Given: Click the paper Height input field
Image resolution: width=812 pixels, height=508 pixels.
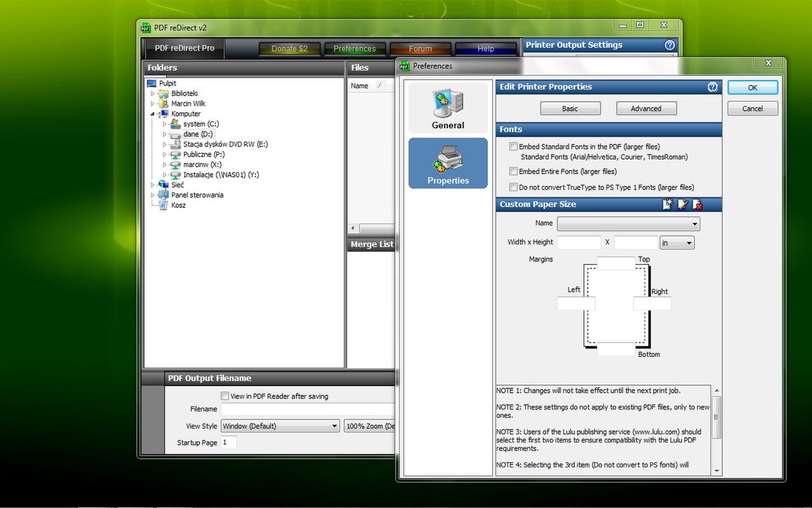Looking at the screenshot, I should pos(636,243).
